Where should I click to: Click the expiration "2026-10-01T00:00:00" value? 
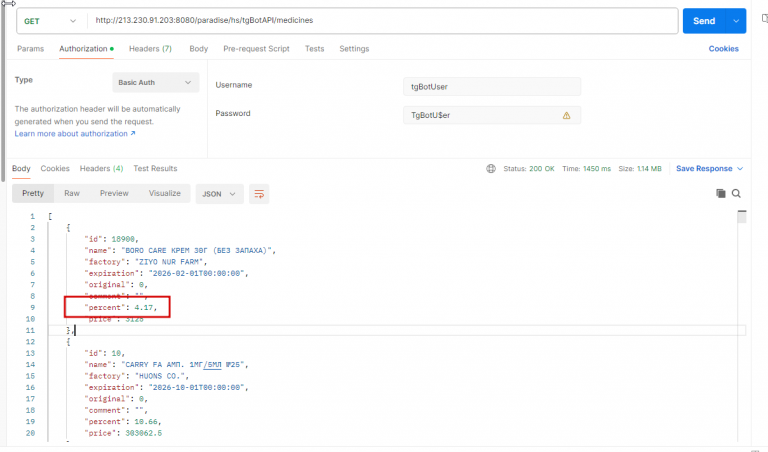(198, 387)
